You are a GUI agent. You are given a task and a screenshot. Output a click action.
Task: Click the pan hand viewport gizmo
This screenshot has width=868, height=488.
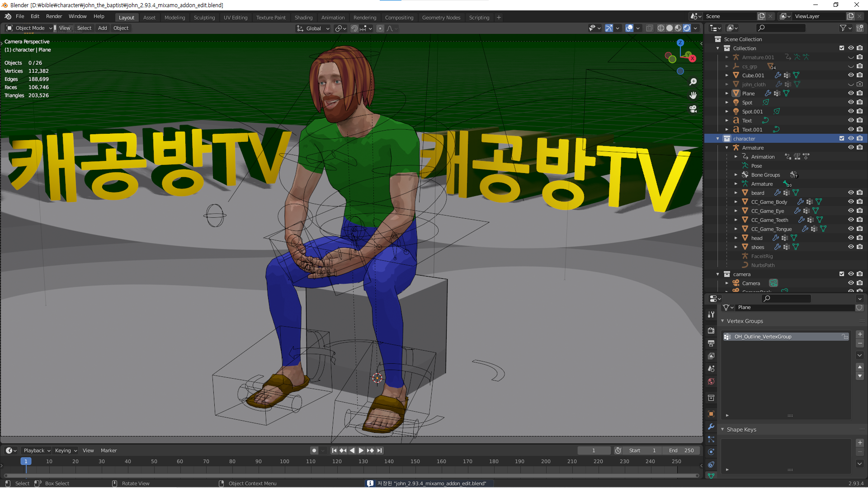[693, 95]
